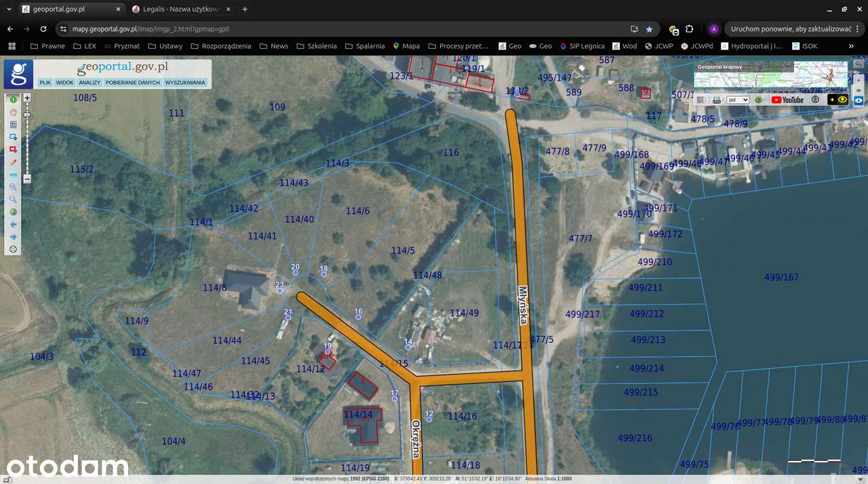
Task: Open the apps grid in bookmarks bar
Action: (x=12, y=46)
